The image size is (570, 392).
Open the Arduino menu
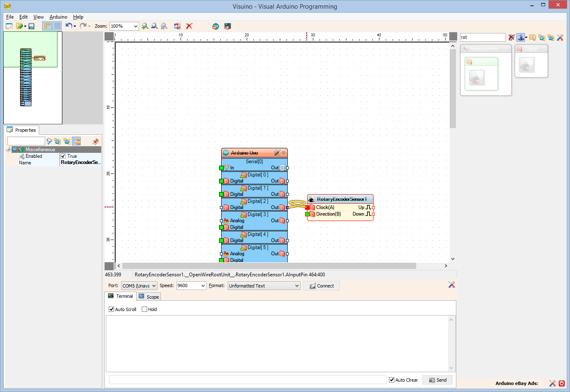[x=58, y=17]
